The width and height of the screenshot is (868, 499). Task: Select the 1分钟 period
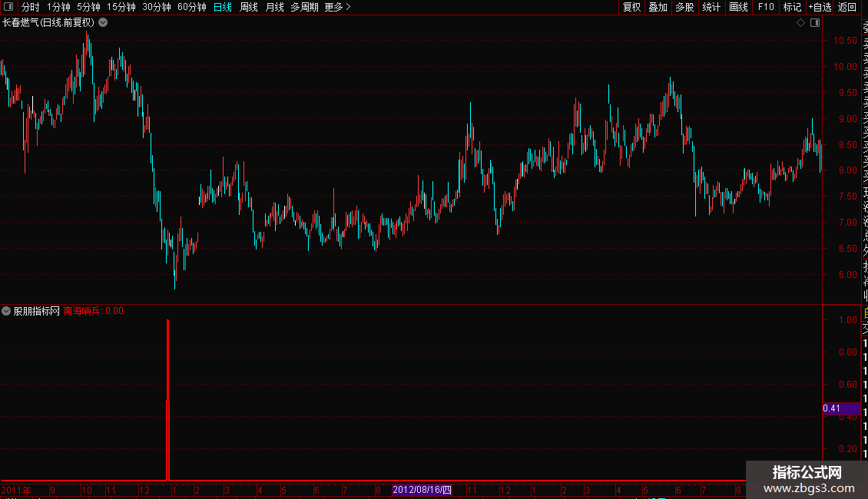tap(58, 7)
